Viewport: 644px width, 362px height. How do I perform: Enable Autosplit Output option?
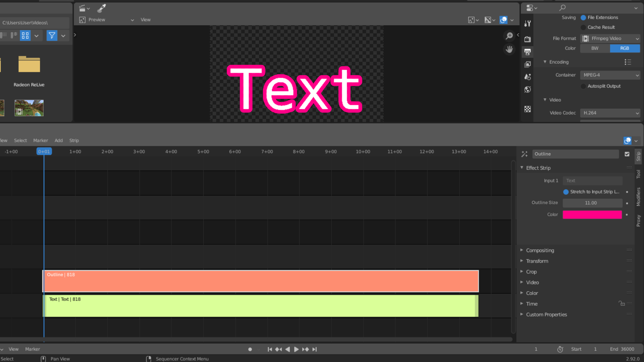pyautogui.click(x=583, y=86)
